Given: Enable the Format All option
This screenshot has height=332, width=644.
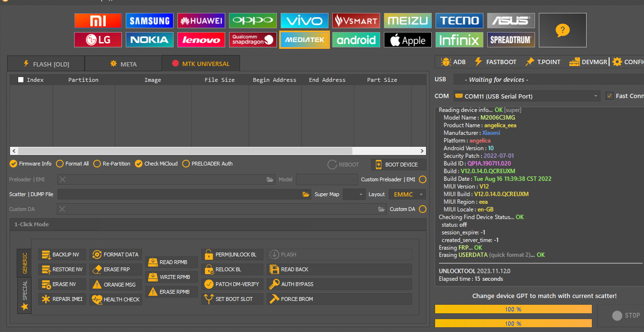Looking at the screenshot, I should pos(60,164).
